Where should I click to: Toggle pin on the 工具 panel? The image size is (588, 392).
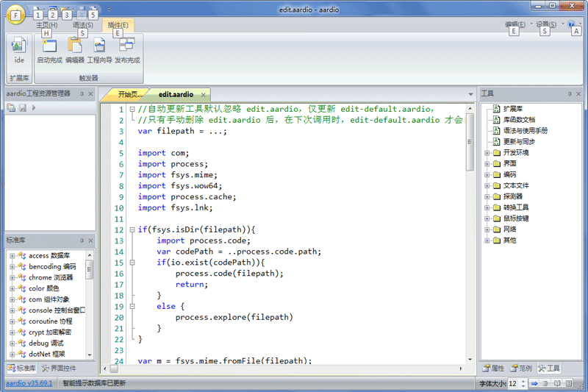[569, 94]
